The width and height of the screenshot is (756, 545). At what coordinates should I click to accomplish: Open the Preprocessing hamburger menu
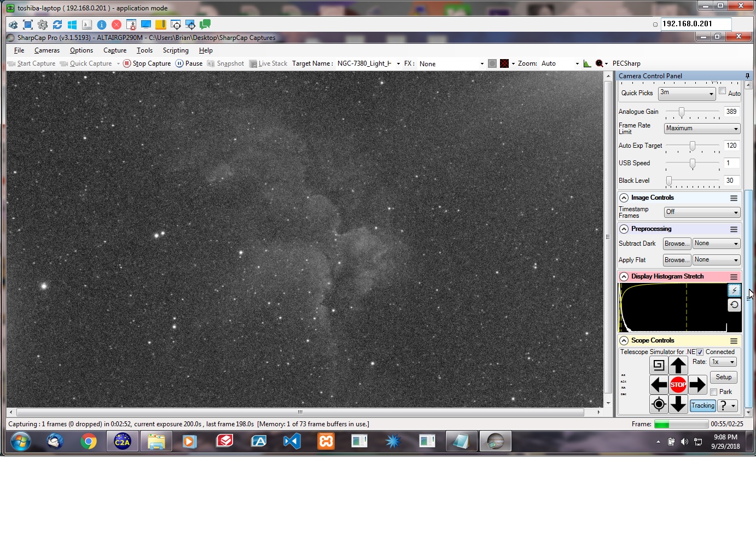coord(734,229)
